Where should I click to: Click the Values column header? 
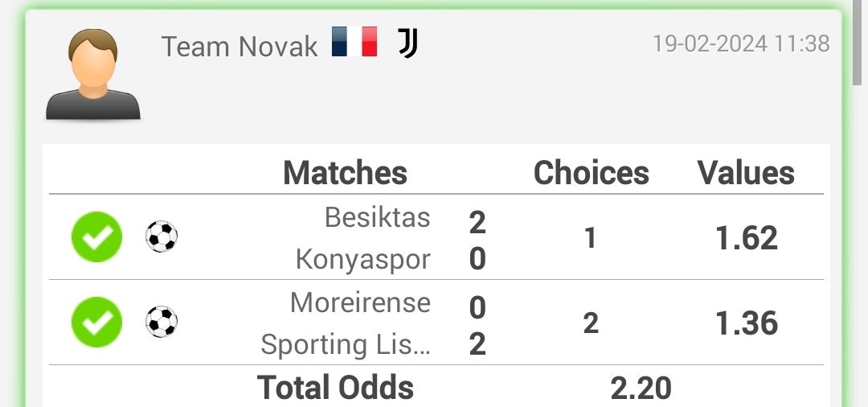pyautogui.click(x=746, y=173)
